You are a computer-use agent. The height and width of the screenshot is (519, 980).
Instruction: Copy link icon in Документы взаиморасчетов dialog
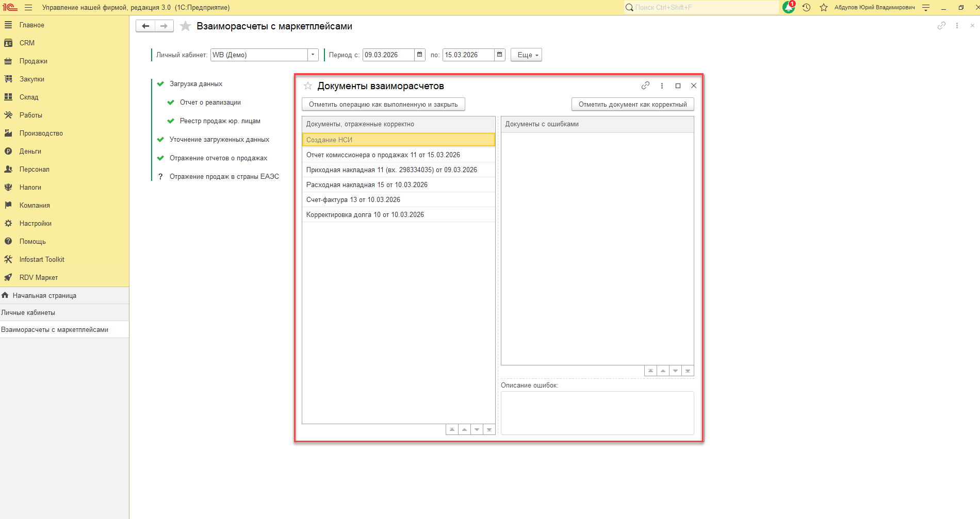tap(645, 86)
